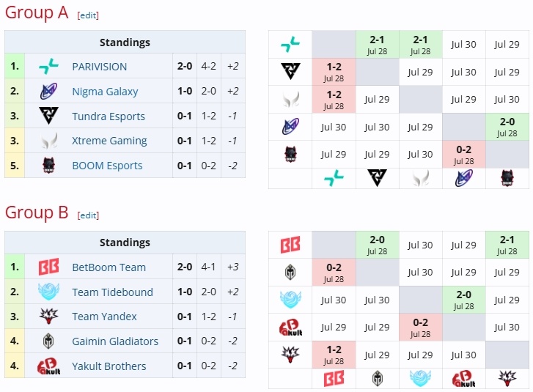The width and height of the screenshot is (533, 392).
Task: Follow the Team Tidebound link
Action: coord(112,292)
